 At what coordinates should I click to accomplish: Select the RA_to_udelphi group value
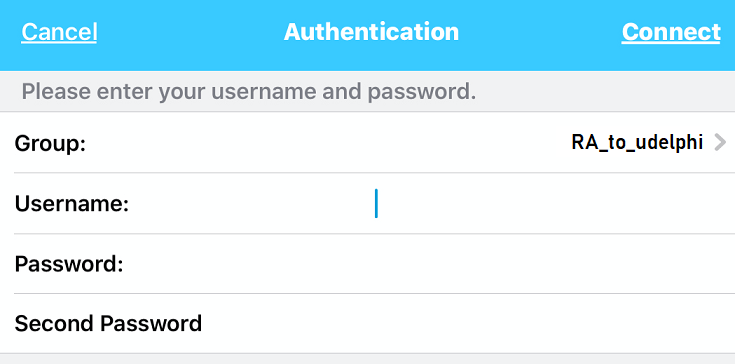tap(637, 142)
